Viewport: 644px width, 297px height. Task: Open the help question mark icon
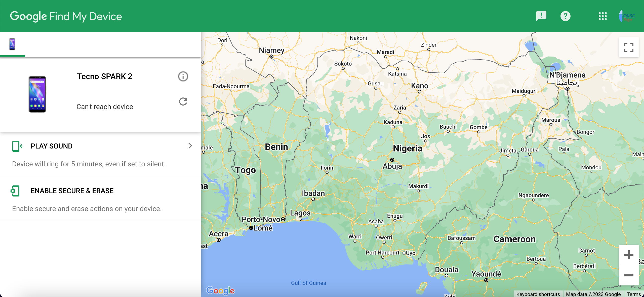[x=565, y=16]
